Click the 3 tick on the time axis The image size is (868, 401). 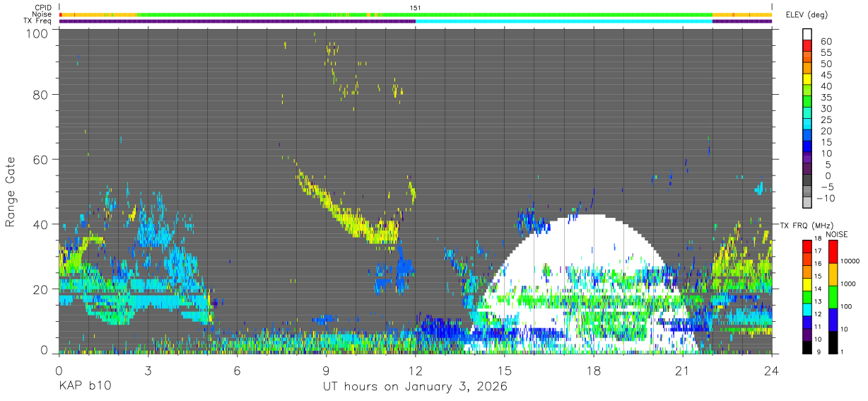tap(148, 369)
